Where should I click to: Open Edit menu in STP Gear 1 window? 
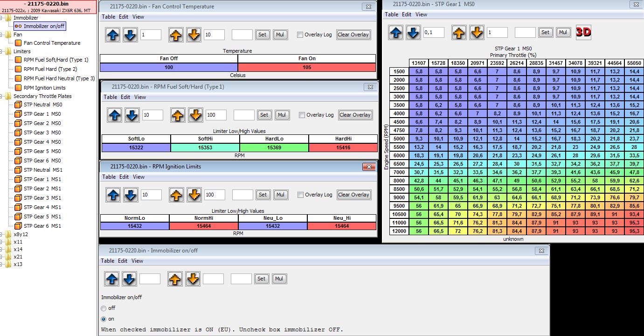pyautogui.click(x=407, y=14)
